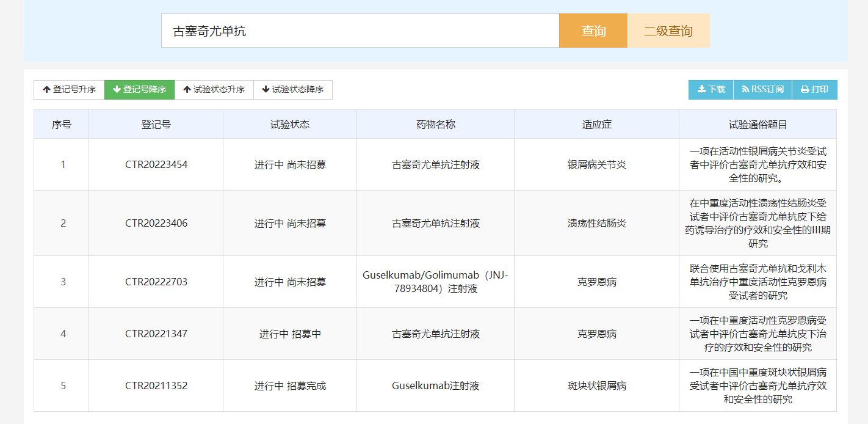Open the 二级查询 advanced search
The width and height of the screenshot is (868, 424).
point(668,30)
